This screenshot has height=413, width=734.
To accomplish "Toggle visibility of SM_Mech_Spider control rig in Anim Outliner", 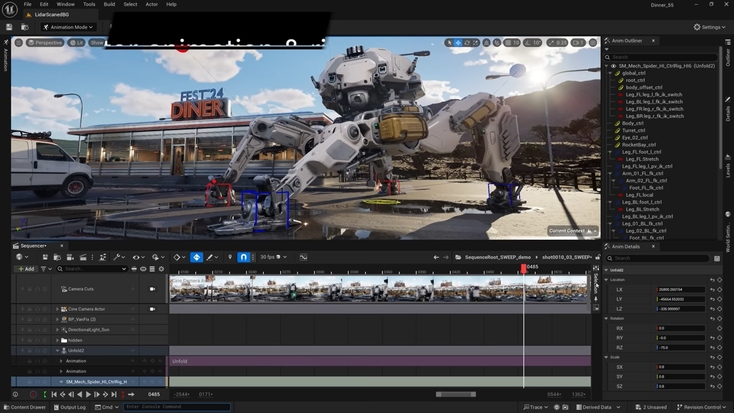I will click(613, 66).
